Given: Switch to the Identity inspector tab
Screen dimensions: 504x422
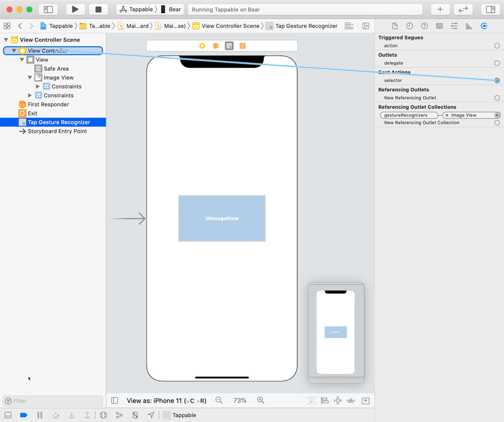Looking at the screenshot, I should click(x=440, y=26).
